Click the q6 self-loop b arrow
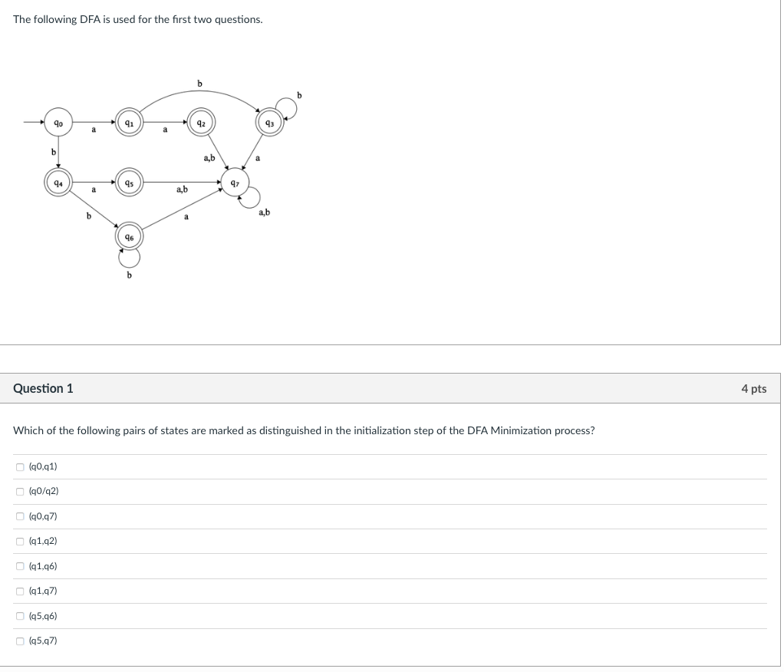Screen dimensions: 784x672 [x=129, y=259]
